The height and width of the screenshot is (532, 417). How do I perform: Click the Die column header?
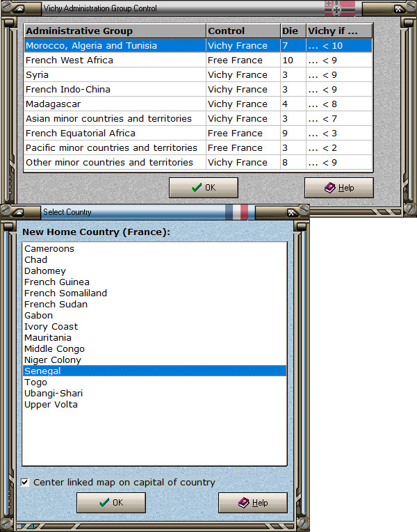(x=293, y=31)
